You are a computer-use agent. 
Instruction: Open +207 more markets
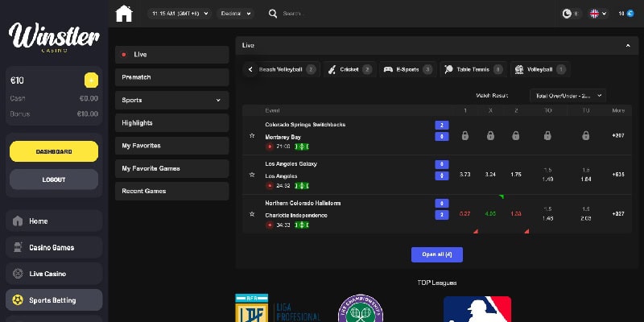click(618, 135)
